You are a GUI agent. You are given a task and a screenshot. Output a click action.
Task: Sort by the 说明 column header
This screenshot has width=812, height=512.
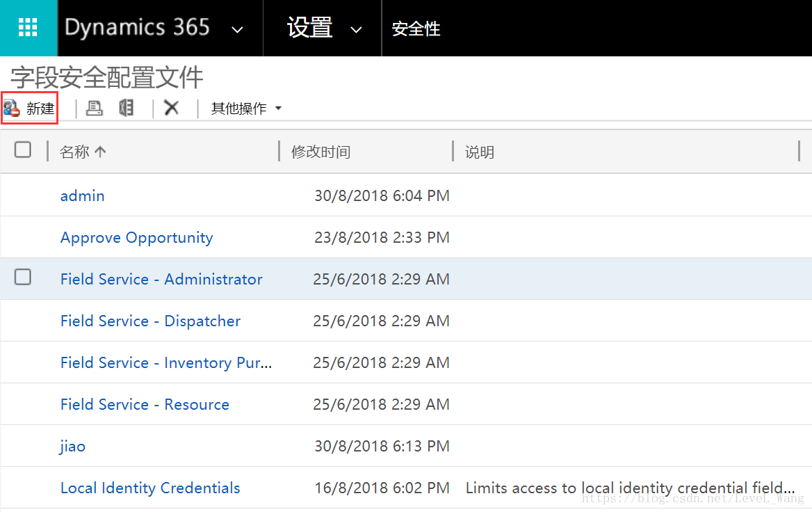[x=479, y=152]
